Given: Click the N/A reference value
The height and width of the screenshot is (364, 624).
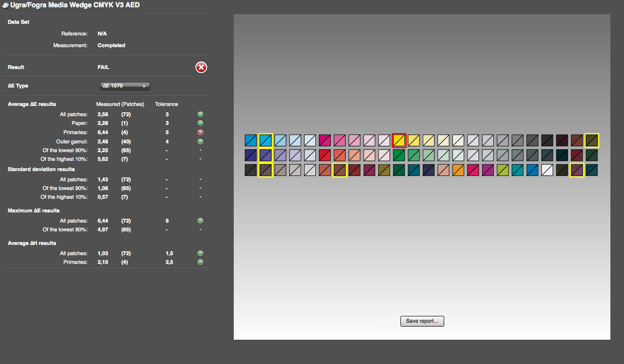Looking at the screenshot, I should point(102,34).
